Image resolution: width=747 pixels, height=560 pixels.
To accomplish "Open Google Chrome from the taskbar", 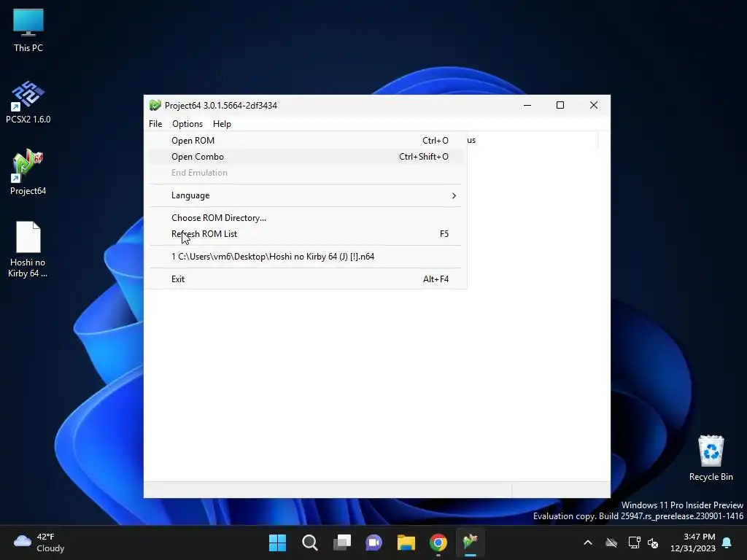I will pyautogui.click(x=438, y=542).
